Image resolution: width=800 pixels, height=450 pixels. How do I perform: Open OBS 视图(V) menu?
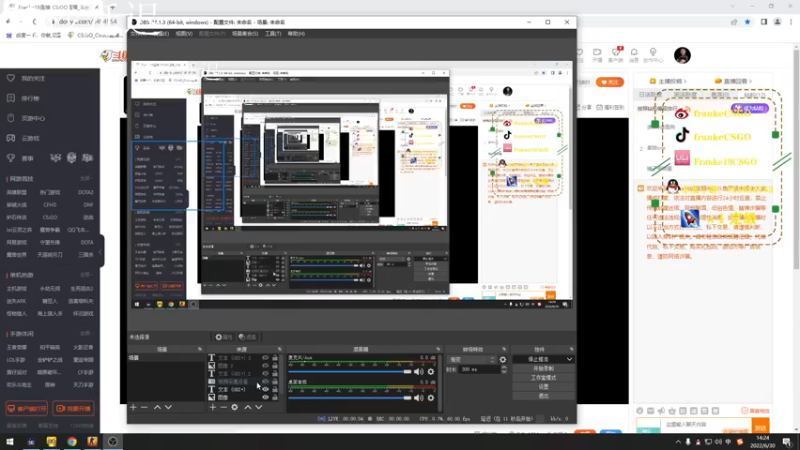(x=184, y=34)
